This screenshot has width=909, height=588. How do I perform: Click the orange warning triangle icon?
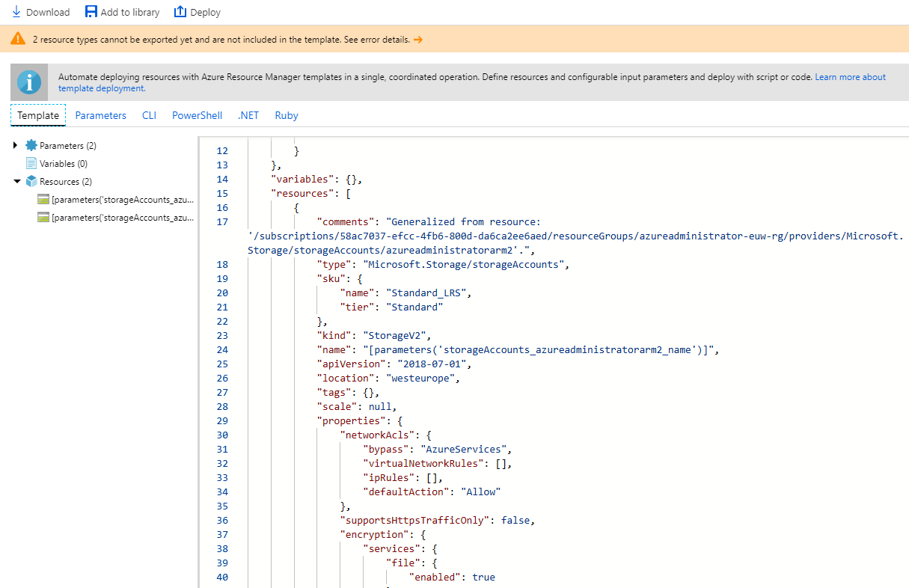pos(18,39)
